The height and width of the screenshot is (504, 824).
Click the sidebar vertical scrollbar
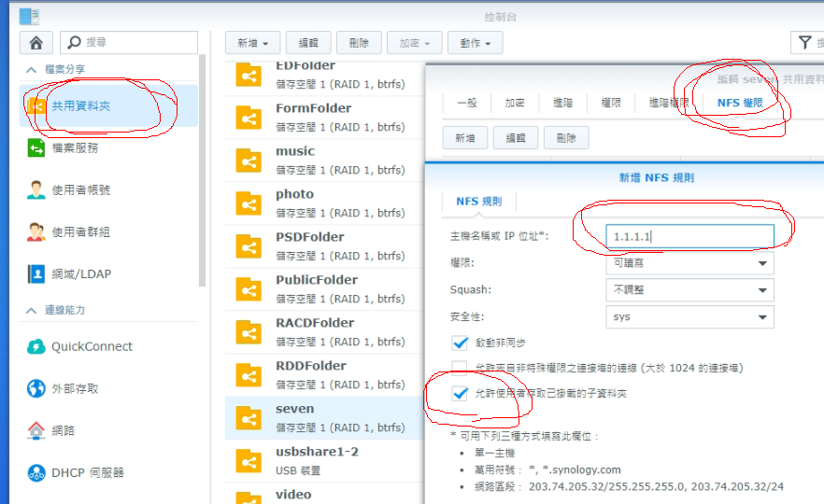point(203,171)
